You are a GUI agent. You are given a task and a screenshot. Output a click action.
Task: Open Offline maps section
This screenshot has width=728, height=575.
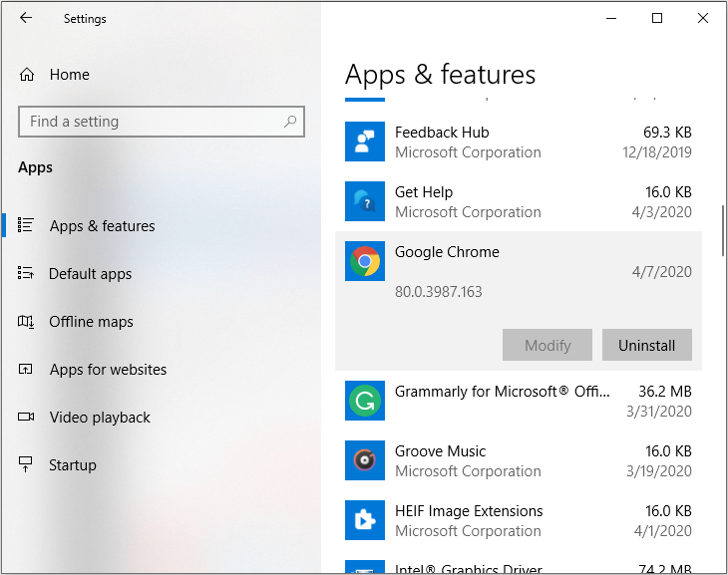coord(91,322)
